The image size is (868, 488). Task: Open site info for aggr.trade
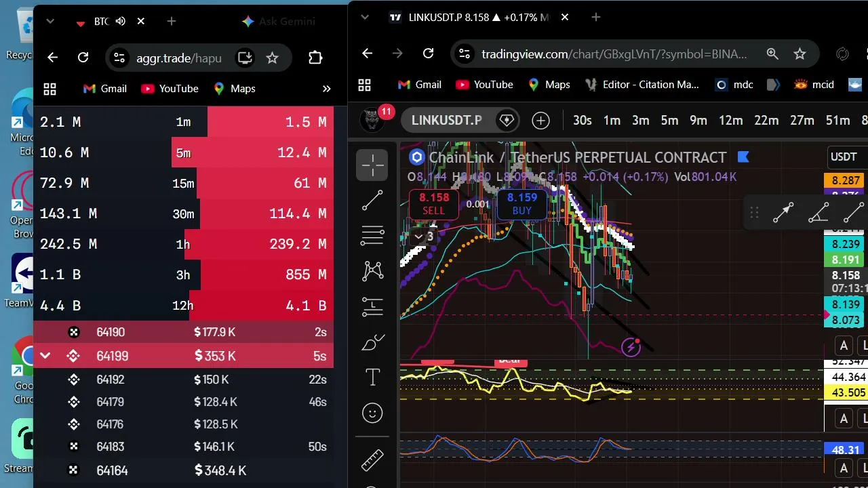pyautogui.click(x=119, y=58)
